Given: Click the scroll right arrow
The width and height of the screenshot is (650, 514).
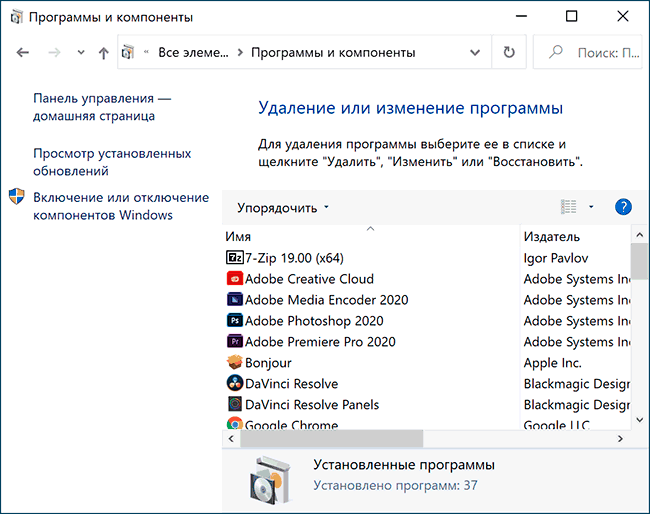Looking at the screenshot, I should pos(620,439).
